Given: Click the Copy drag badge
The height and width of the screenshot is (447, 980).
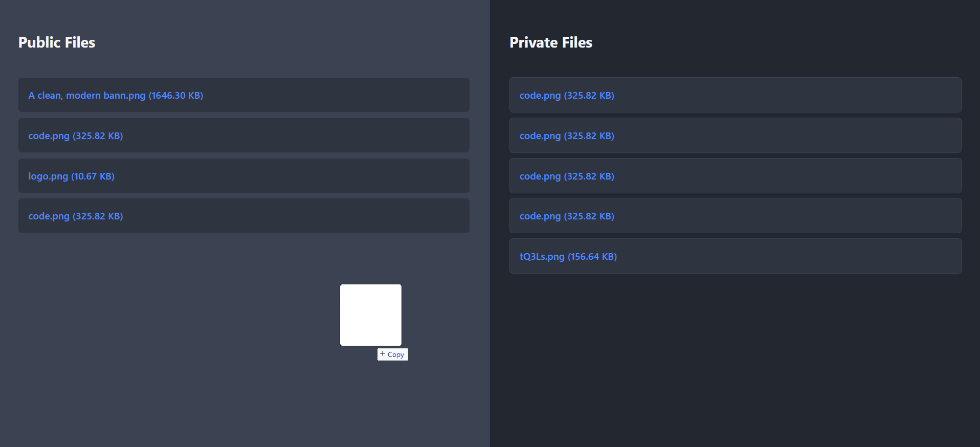Looking at the screenshot, I should [395, 354].
